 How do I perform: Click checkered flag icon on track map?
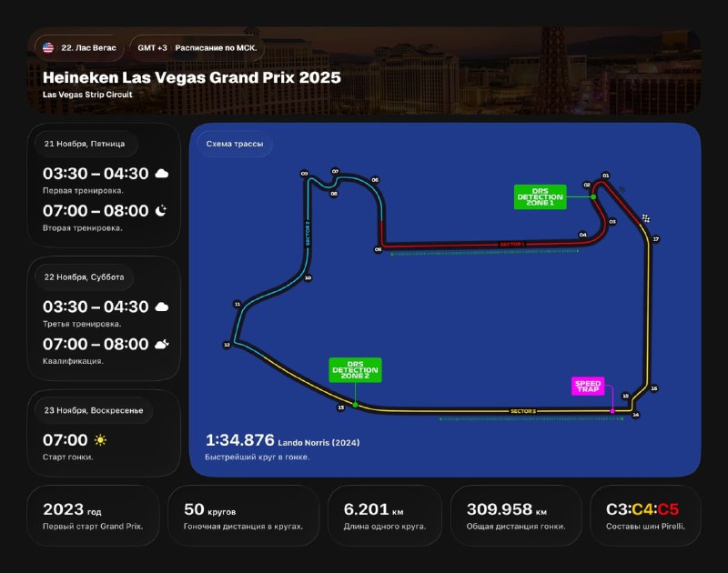(647, 218)
